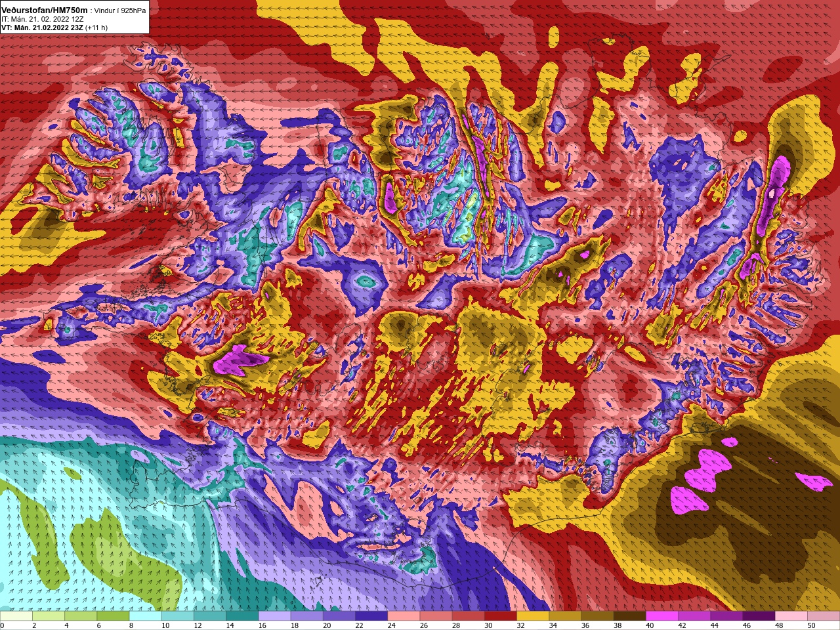Viewport: 840px width, 630px height.
Task: Click the 'Veðurstofan/HM750m' title text
Action: point(45,10)
